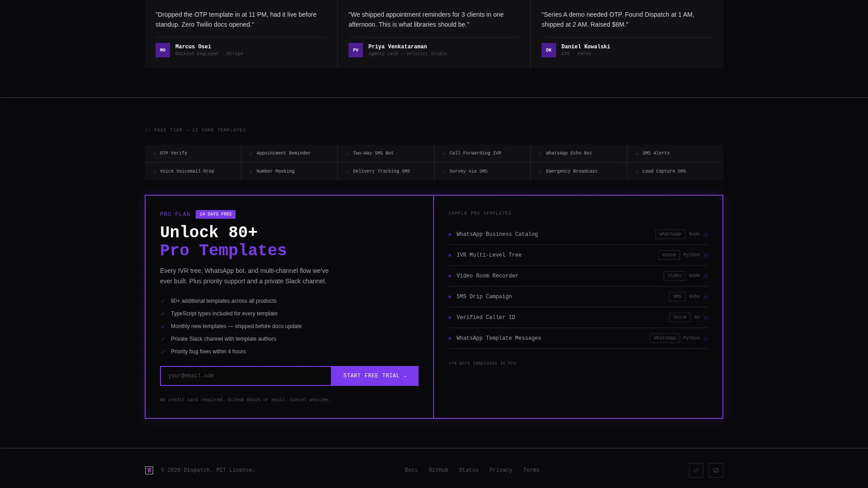Select the Appointment Reminder template
Screen dimensions: 868x488
(289, 153)
